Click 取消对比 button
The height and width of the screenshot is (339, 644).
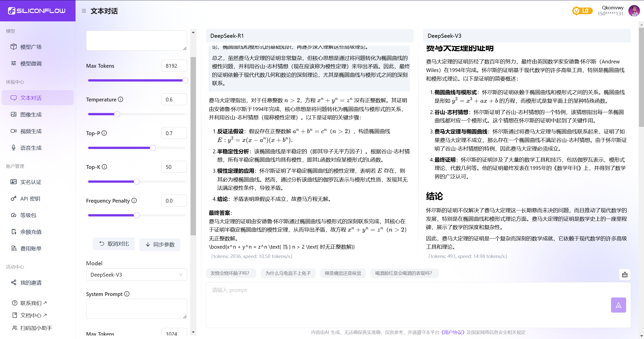pyautogui.click(x=114, y=244)
